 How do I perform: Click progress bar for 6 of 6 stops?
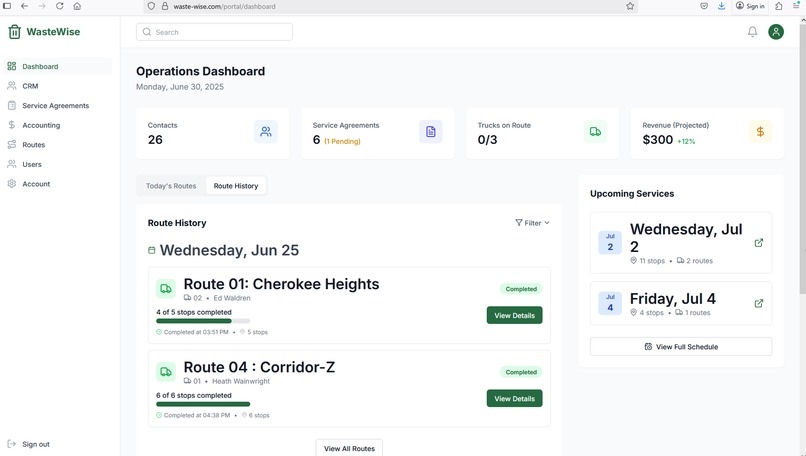click(x=203, y=404)
